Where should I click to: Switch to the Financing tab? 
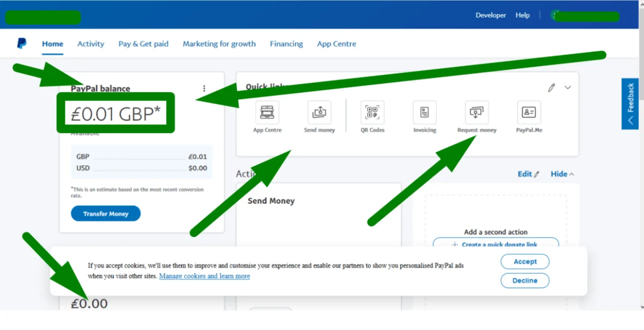pyautogui.click(x=286, y=44)
